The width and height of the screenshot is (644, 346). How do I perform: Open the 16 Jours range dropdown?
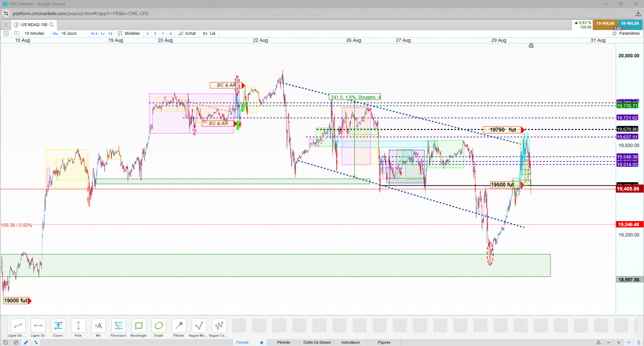coord(69,34)
